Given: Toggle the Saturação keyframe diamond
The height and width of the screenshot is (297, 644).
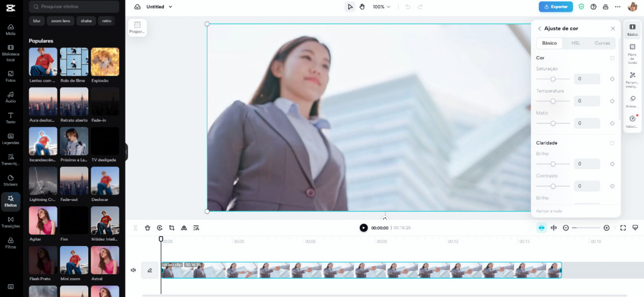Looking at the screenshot, I should [x=612, y=79].
